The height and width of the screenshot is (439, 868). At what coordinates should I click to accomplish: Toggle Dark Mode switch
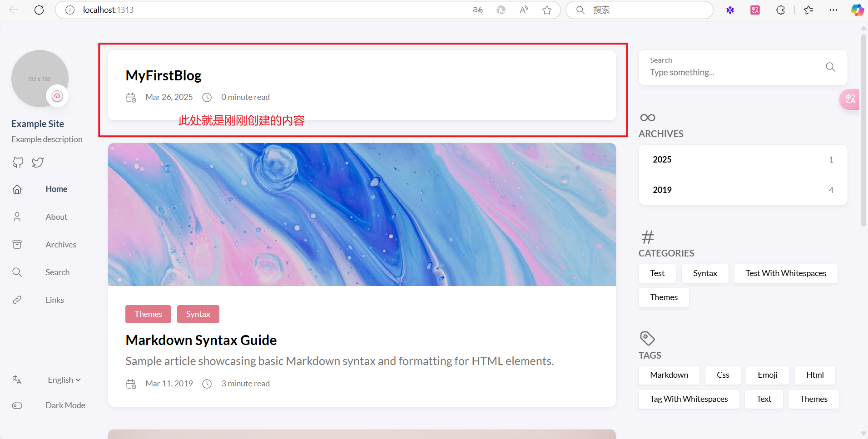coord(17,405)
